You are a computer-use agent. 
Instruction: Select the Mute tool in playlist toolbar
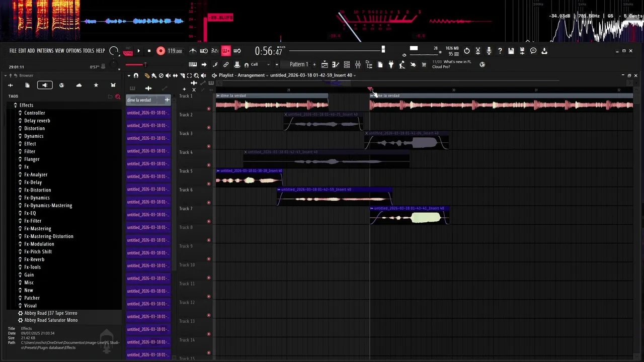pos(168,75)
